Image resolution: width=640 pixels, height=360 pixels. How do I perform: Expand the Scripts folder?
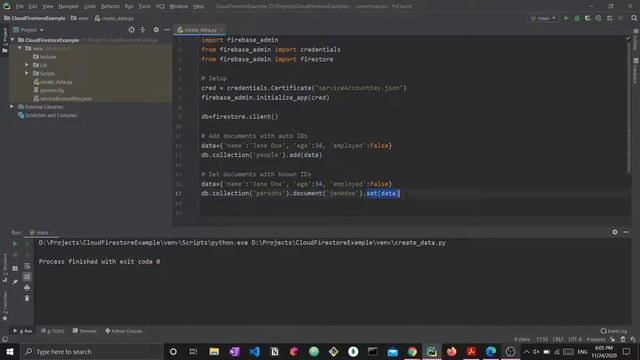point(27,73)
